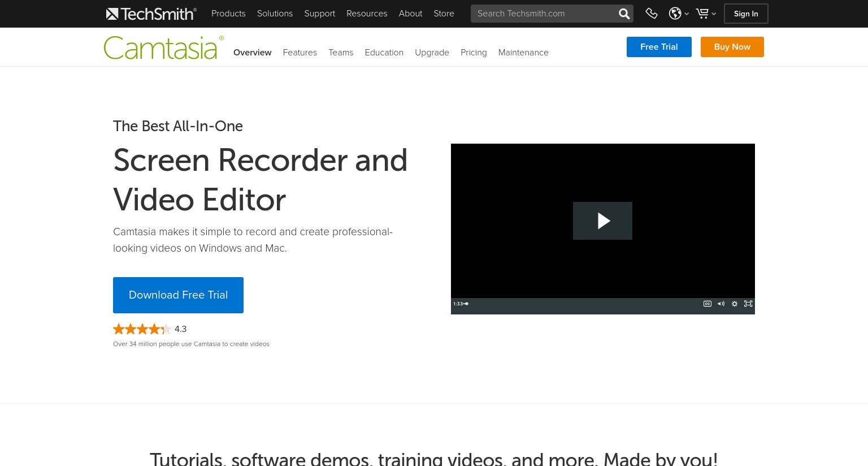Open the Support menu
The height and width of the screenshot is (466, 868).
[319, 14]
